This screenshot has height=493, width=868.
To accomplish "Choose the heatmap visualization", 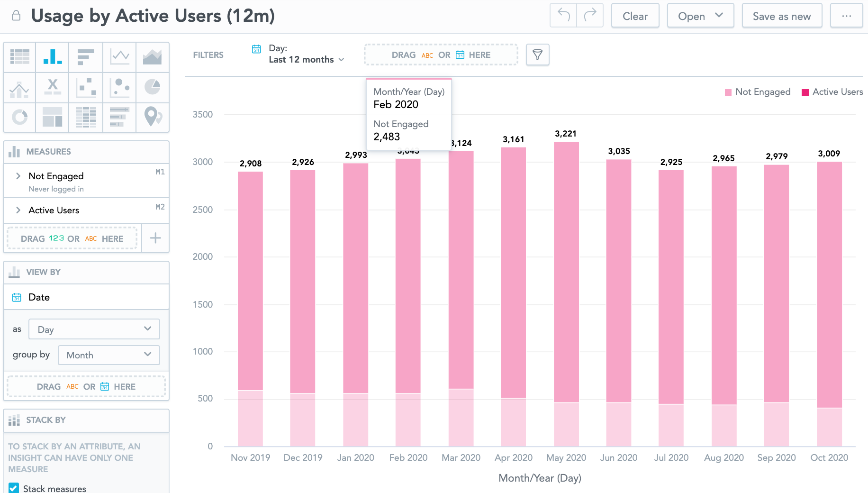I will [86, 117].
